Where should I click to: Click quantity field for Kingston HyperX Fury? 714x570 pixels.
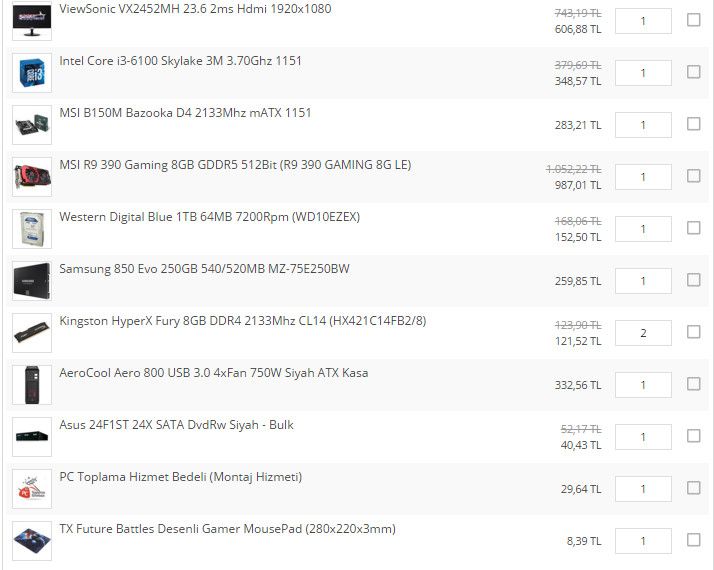click(643, 333)
